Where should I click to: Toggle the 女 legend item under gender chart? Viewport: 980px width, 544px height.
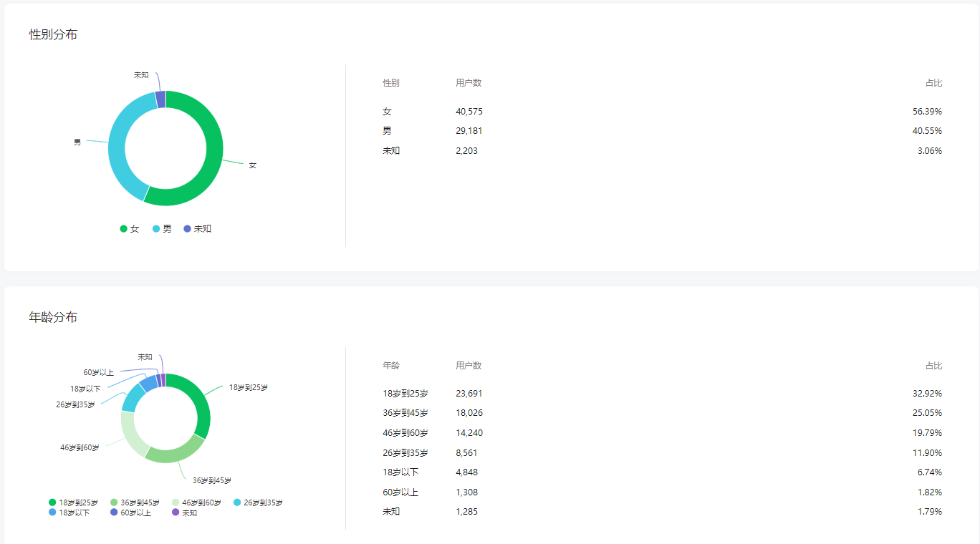click(130, 229)
